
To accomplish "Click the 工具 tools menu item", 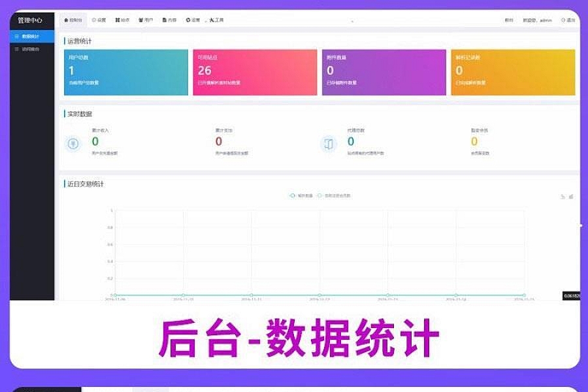I will (216, 20).
